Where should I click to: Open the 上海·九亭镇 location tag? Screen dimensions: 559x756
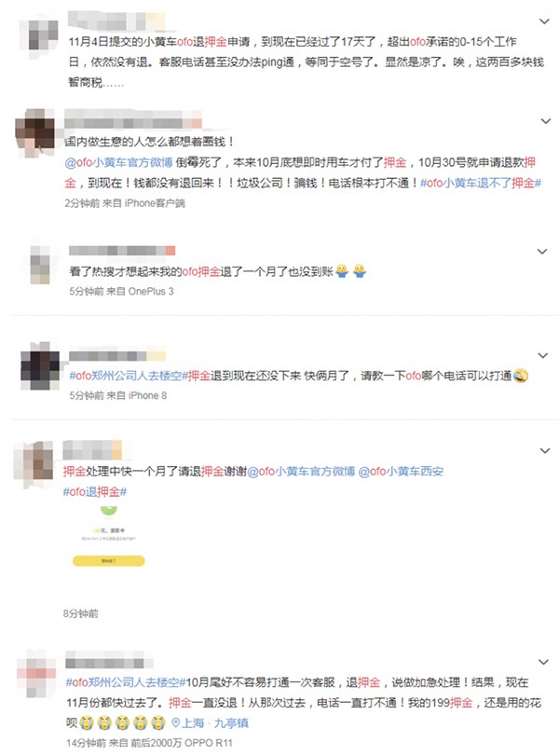(x=211, y=723)
